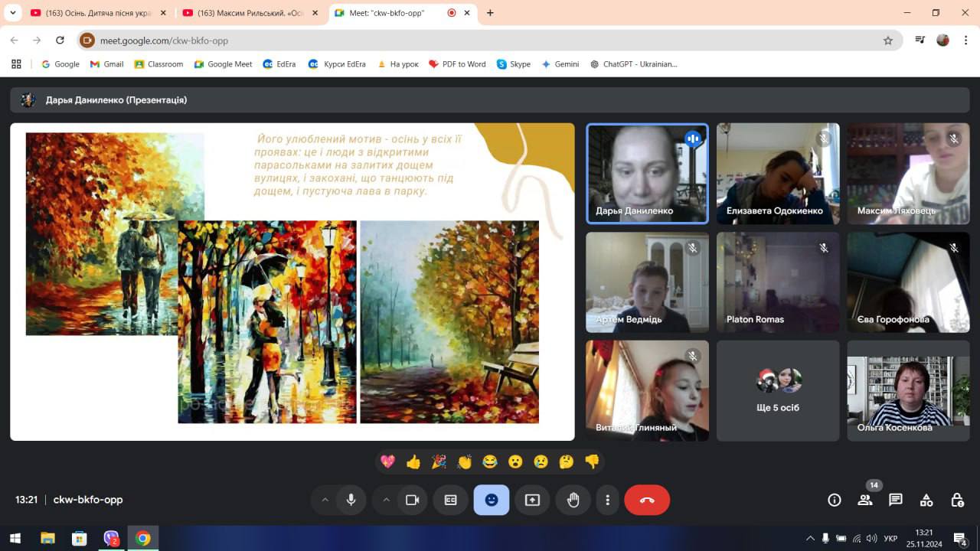Click the present screen icon

coord(532,500)
